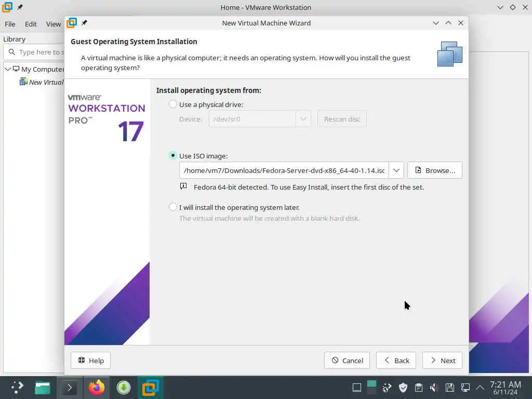532x399 pixels.
Task: Shade the wizard using the title bar down chevron
Action: [x=436, y=23]
